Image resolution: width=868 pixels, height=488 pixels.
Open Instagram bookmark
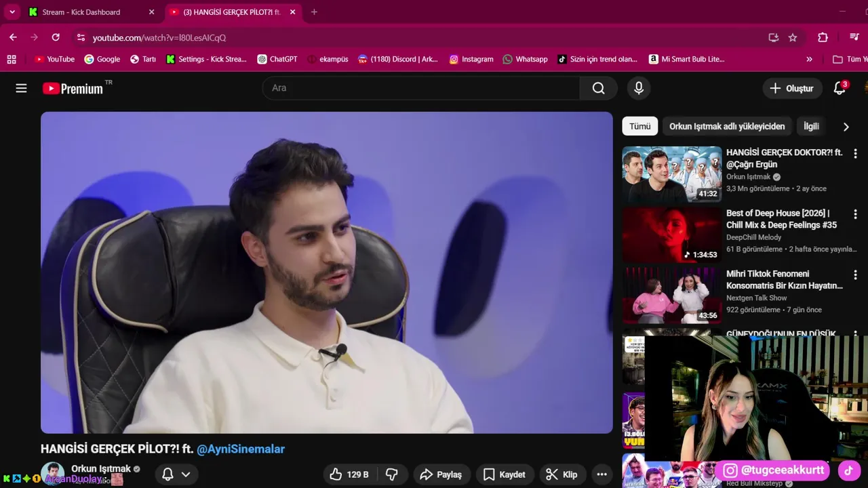point(471,59)
